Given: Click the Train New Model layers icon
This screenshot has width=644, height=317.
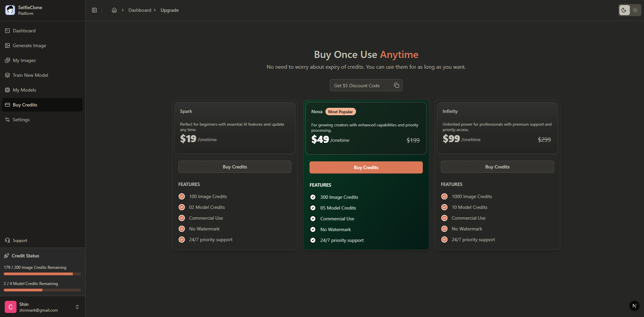Looking at the screenshot, I should [7, 75].
